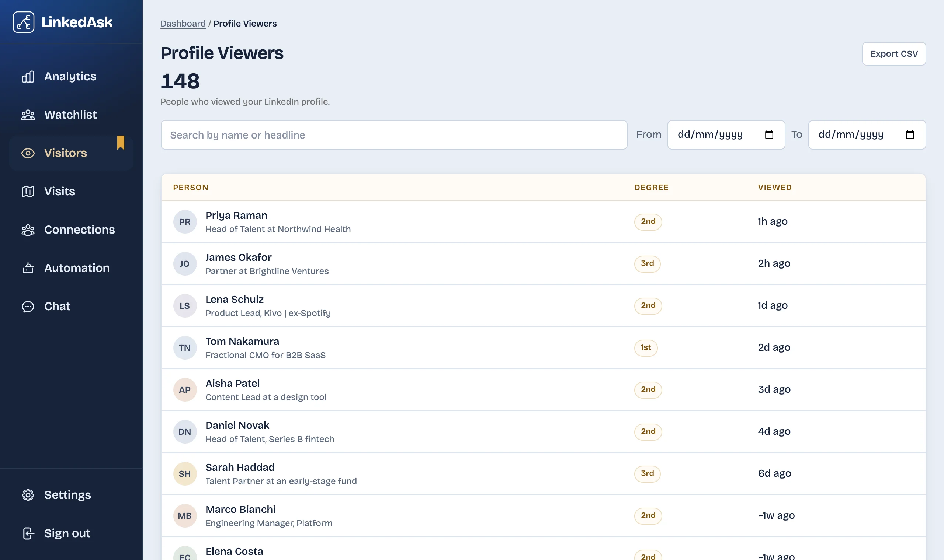The width and height of the screenshot is (944, 560).
Task: Select Tom Nakamura's name
Action: [242, 342]
